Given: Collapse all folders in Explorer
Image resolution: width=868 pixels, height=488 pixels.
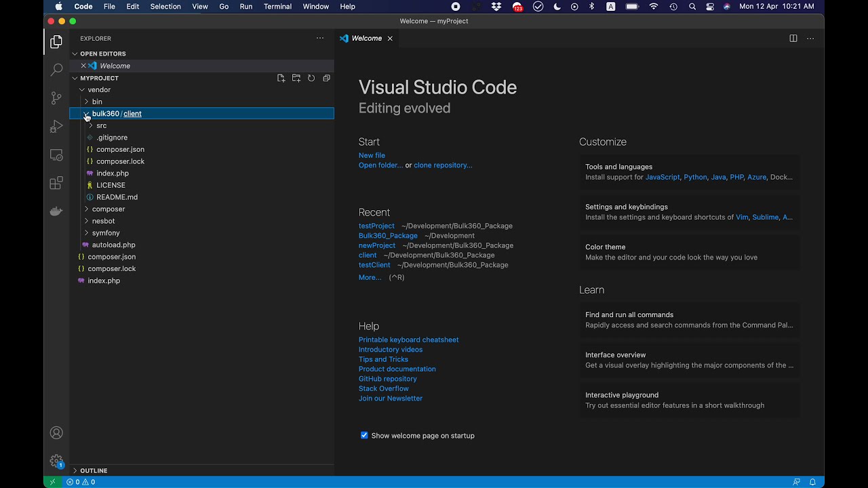Looking at the screenshot, I should (x=326, y=78).
